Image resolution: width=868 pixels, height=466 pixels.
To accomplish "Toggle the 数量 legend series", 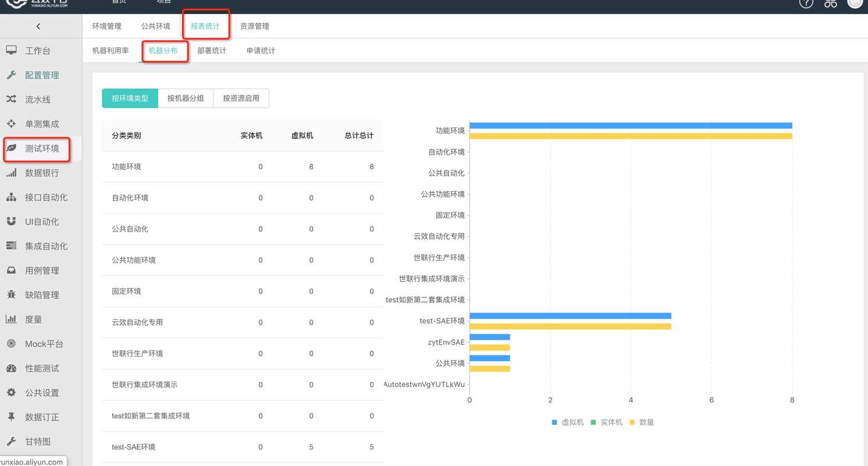I will [642, 422].
